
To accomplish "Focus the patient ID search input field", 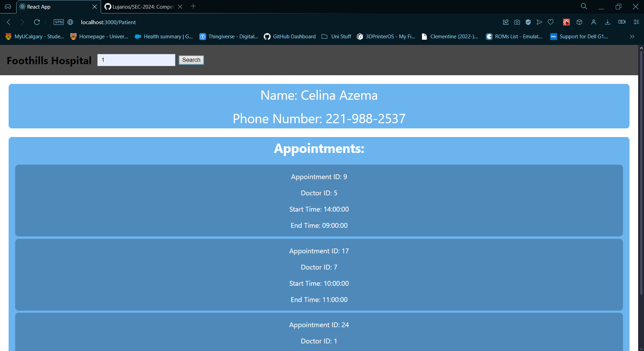I will pos(136,60).
